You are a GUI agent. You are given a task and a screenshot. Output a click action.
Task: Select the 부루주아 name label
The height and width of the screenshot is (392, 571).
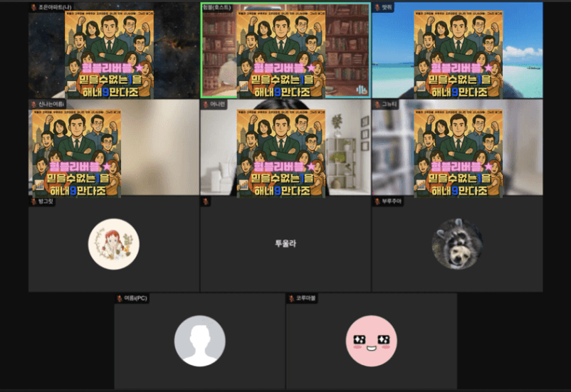(392, 201)
